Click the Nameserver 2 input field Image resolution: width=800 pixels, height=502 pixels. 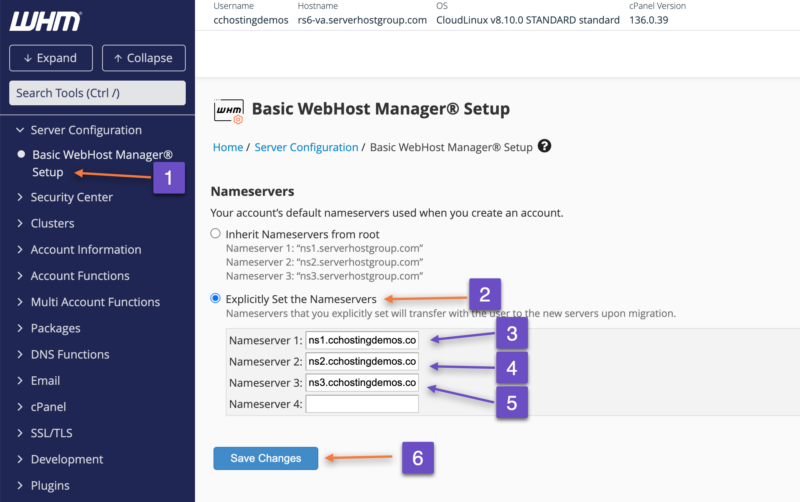point(362,361)
